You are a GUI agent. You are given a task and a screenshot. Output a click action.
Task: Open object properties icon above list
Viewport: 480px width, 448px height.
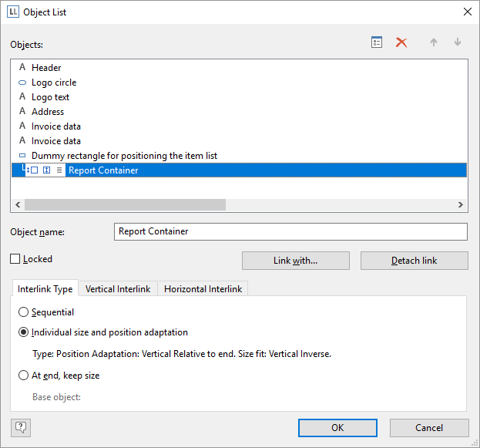coord(377,42)
